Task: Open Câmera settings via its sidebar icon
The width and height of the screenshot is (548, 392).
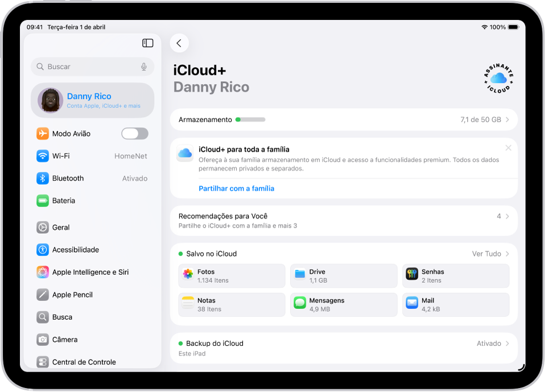Action: (43, 340)
